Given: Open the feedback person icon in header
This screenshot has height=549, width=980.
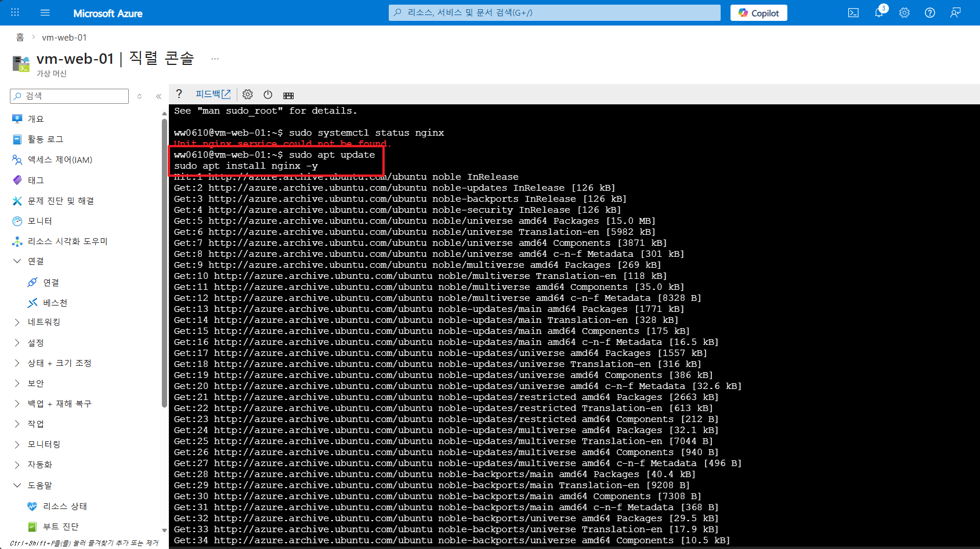Looking at the screenshot, I should tap(956, 13).
